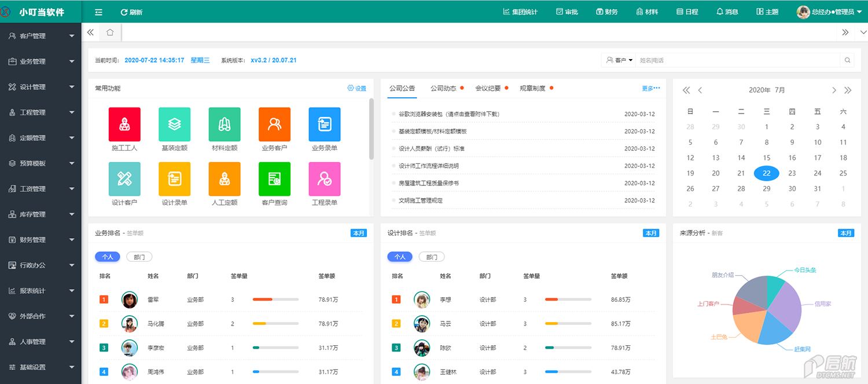
Task: Click the home tab icon
Action: [110, 32]
